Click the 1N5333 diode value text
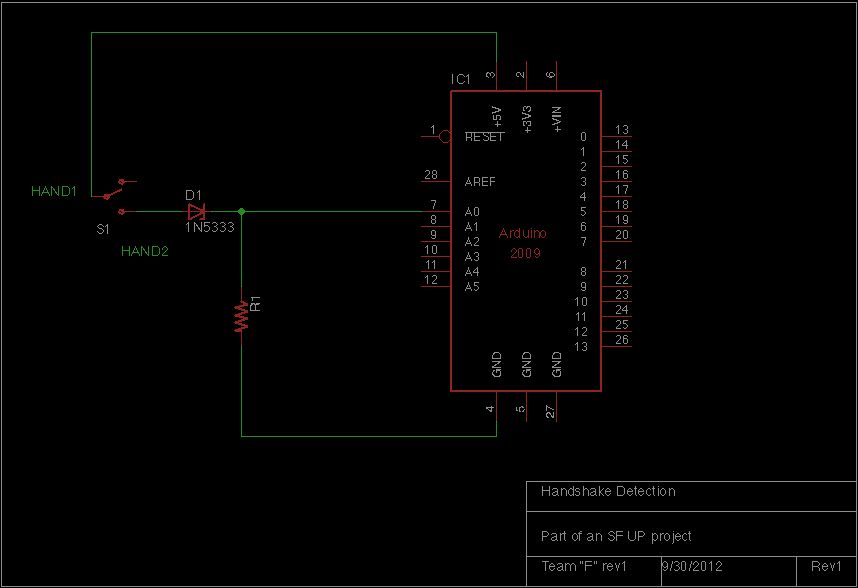 point(210,228)
